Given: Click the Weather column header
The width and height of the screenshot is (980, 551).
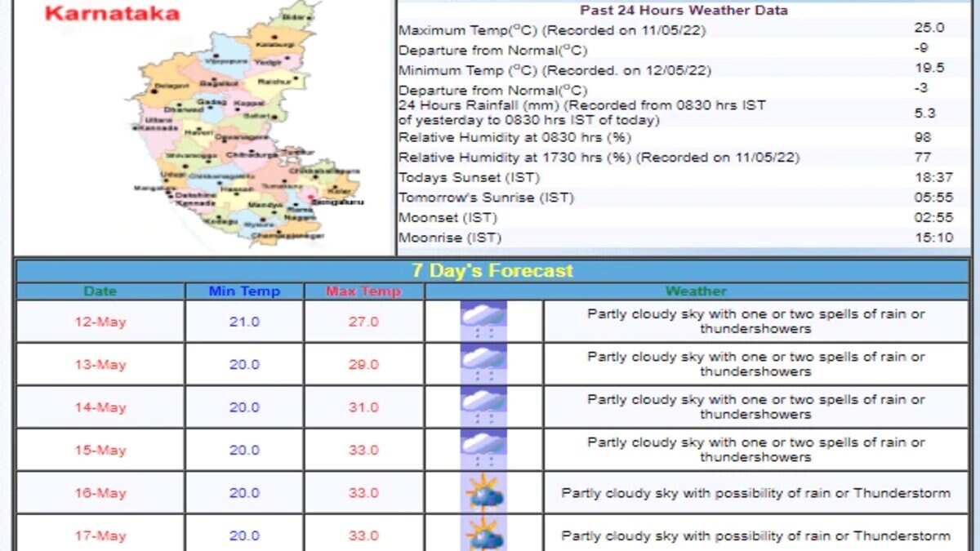Looking at the screenshot, I should pos(696,291).
